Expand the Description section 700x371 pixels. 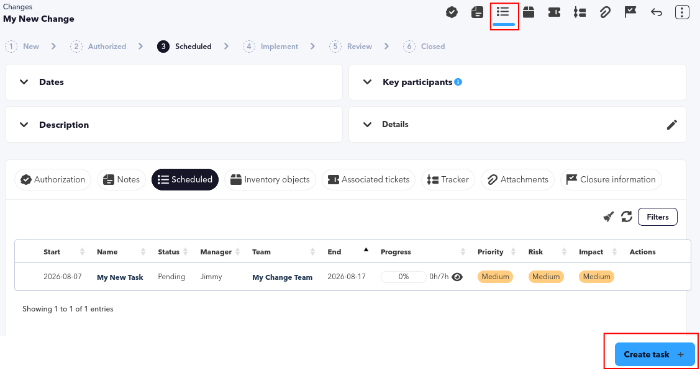pos(24,125)
